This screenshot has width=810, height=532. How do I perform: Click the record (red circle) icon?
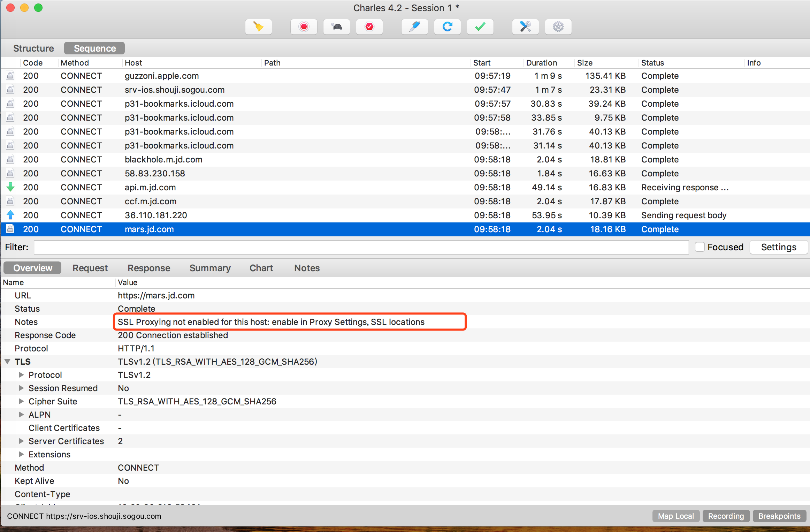tap(303, 27)
